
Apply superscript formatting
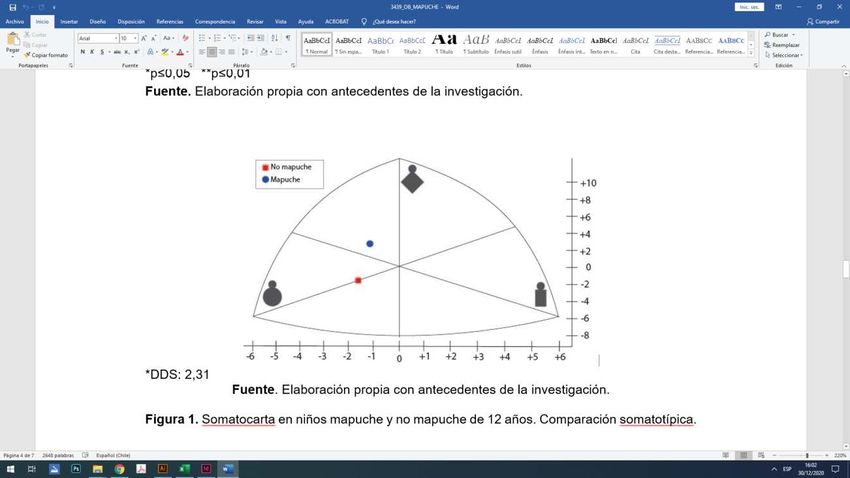pyautogui.click(x=136, y=52)
